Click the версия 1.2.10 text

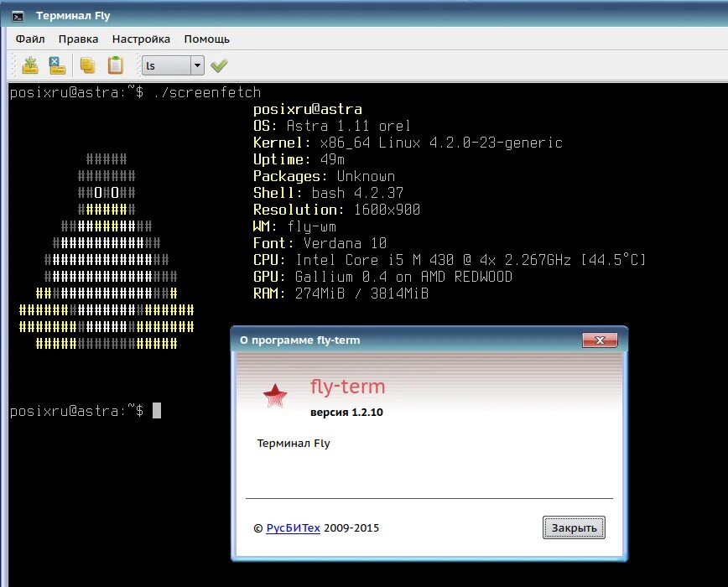pyautogui.click(x=347, y=412)
